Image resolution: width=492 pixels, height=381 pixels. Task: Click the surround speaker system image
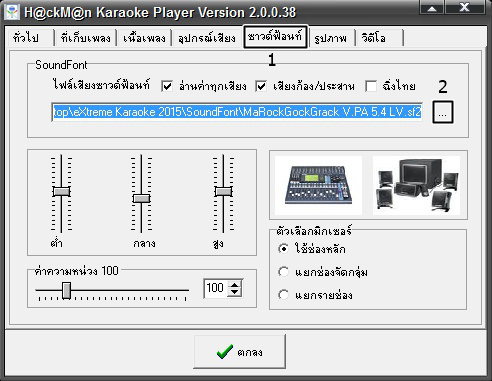(416, 185)
